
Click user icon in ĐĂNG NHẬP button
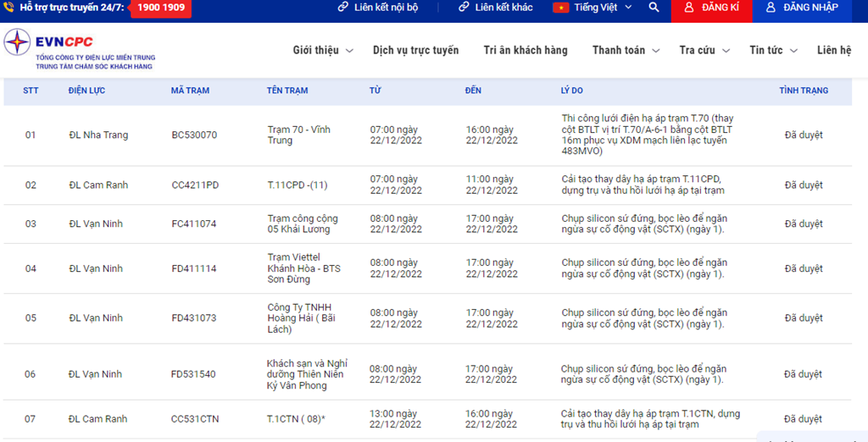point(771,8)
